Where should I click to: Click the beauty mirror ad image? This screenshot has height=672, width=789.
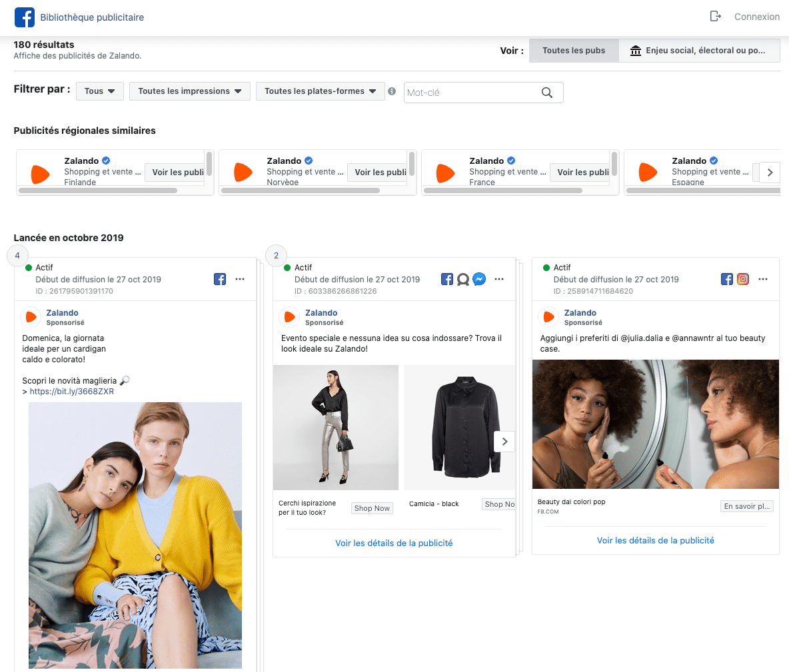tap(655, 424)
